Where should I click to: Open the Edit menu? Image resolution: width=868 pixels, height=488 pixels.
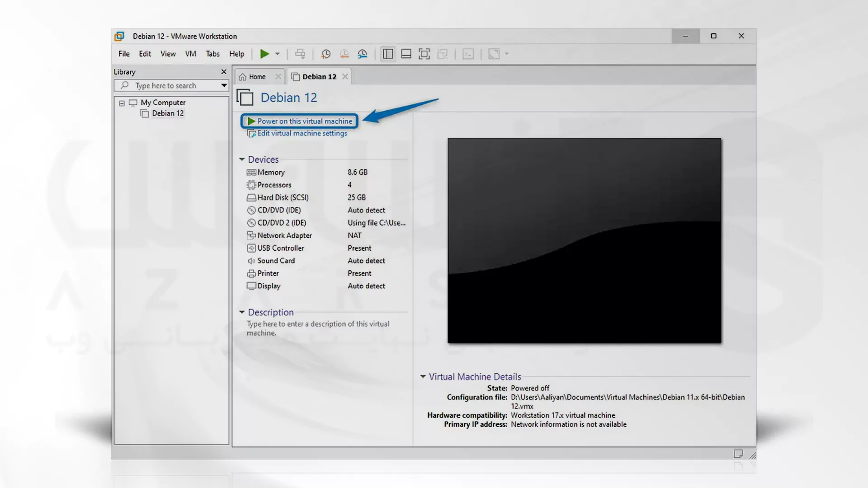coord(145,54)
